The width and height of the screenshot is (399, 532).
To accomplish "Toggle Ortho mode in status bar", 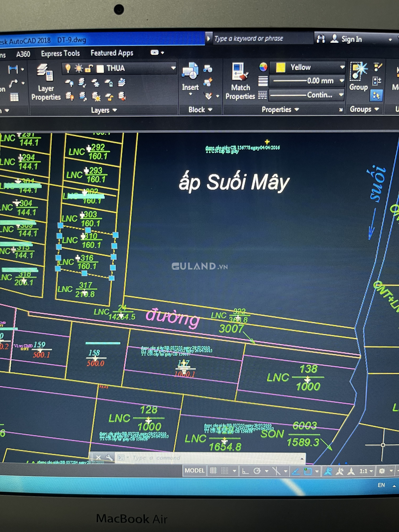I will (x=245, y=471).
